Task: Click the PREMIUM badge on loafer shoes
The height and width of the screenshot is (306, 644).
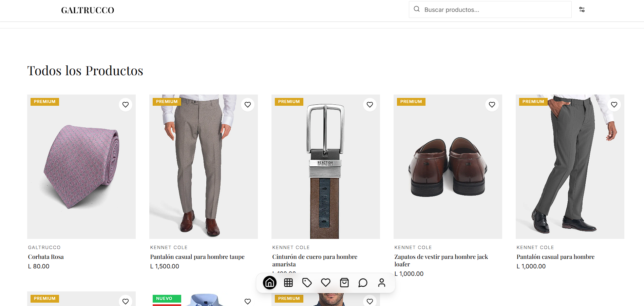Action: [x=411, y=102]
